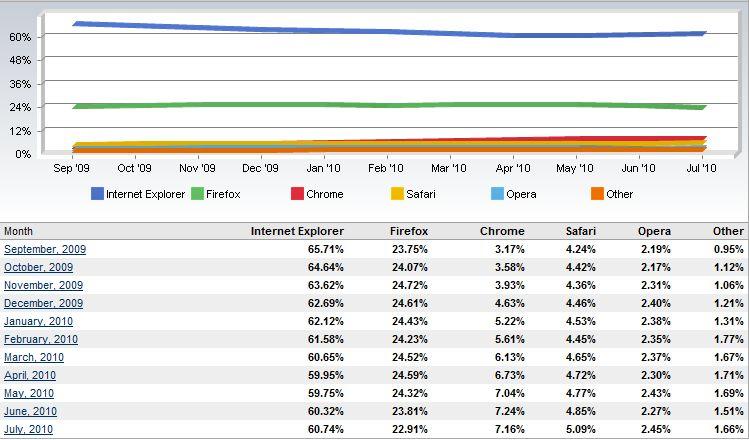Select the 3.17% Chrome value
Screen dimensions: 749x440
(x=510, y=249)
